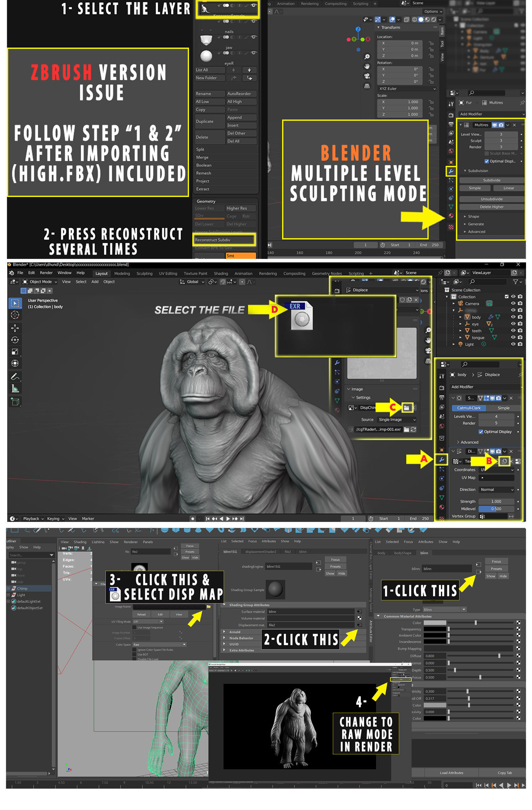This screenshot has height=810, width=532.
Task: Click ZBrush Reconstruct Subdiv button
Action: (x=223, y=239)
